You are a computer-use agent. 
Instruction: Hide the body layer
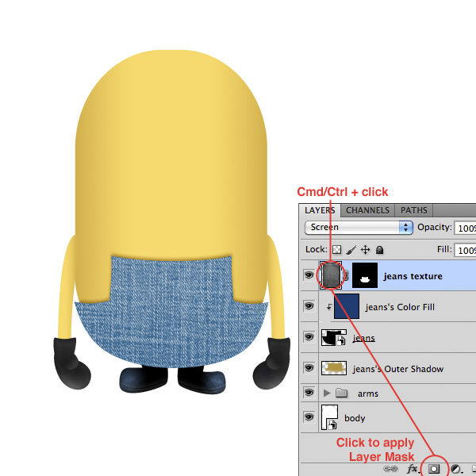tap(309, 417)
